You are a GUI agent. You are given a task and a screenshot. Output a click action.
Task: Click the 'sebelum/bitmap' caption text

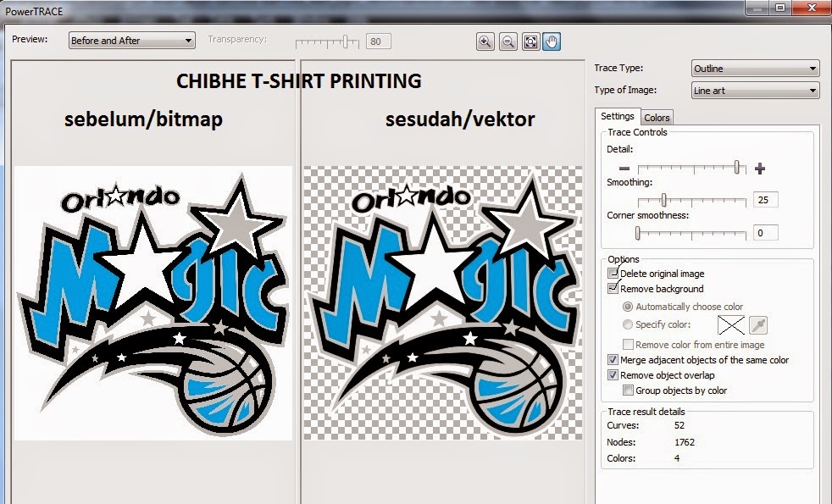pos(143,119)
